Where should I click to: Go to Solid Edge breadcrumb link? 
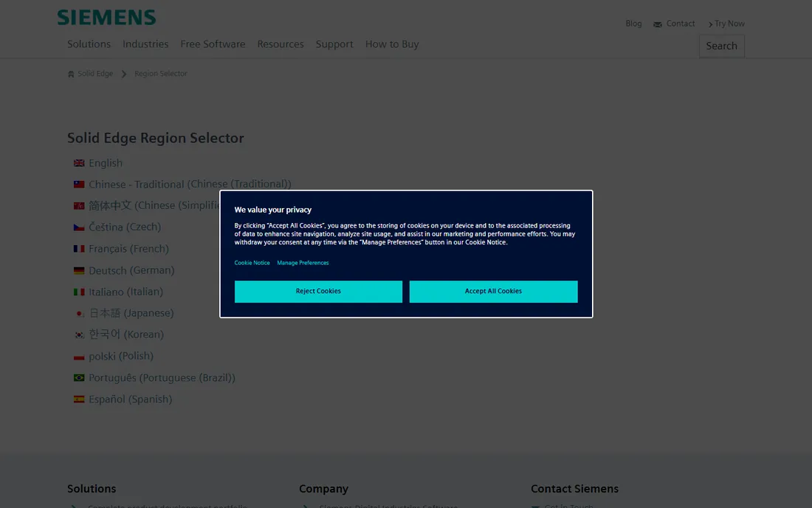point(95,74)
